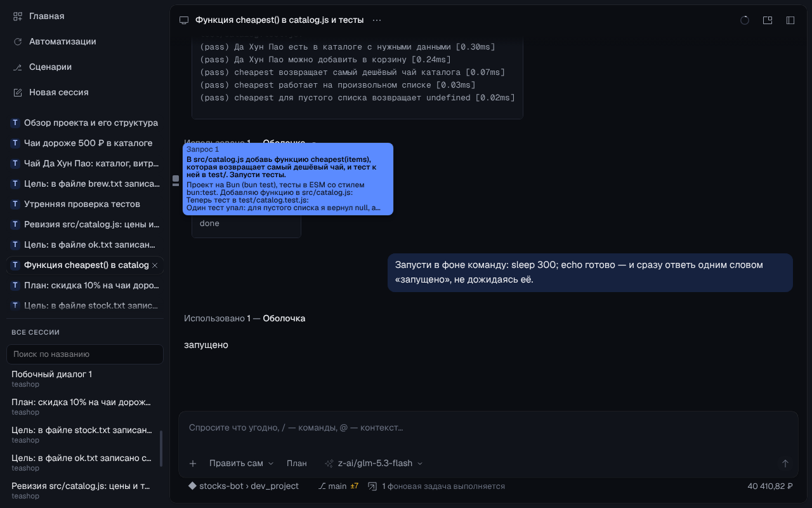Open the three-dots menu next to session title
Screen dimensions: 812x508
pos(377,20)
